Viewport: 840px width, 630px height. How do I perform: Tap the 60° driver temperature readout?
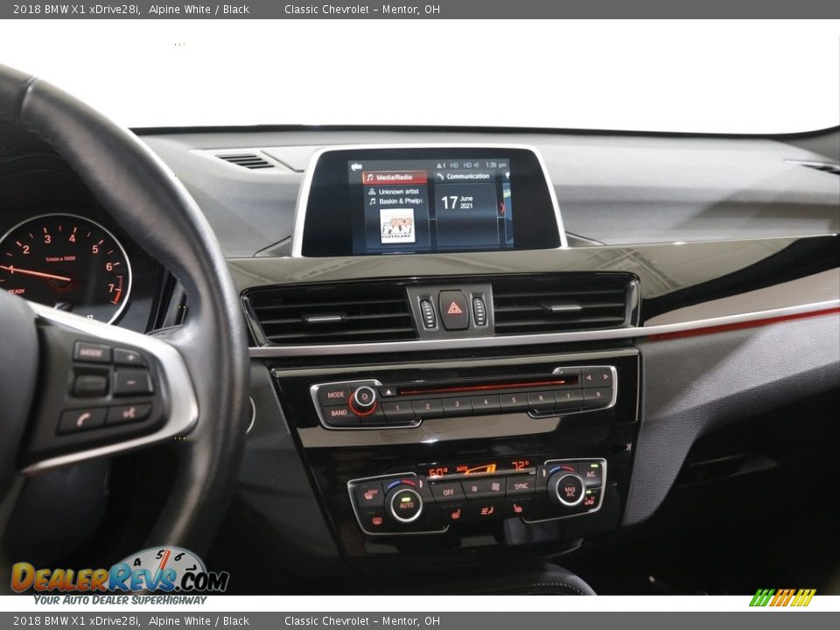tap(437, 472)
